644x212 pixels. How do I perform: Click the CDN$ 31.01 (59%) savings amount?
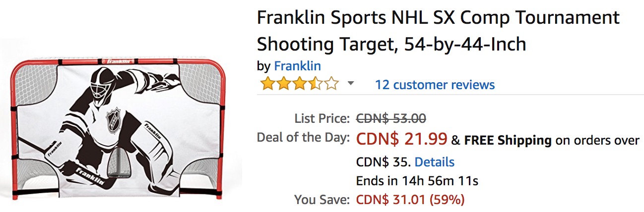coord(410,200)
